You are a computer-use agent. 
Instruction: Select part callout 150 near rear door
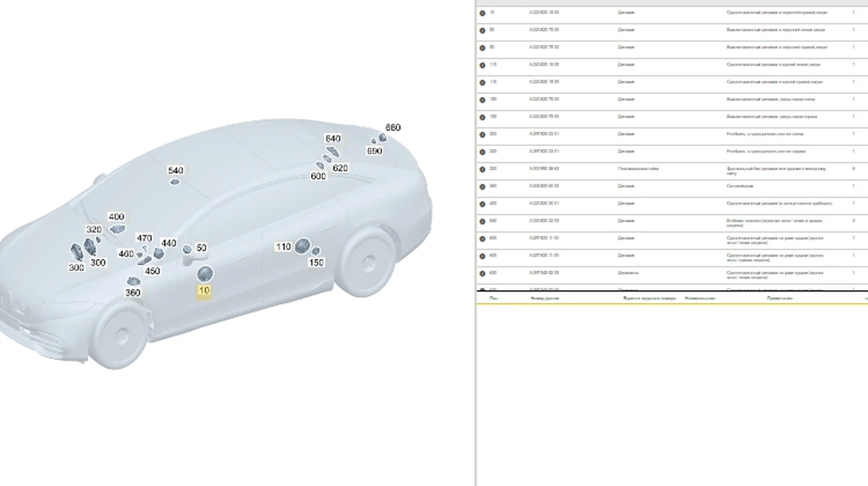tap(316, 263)
